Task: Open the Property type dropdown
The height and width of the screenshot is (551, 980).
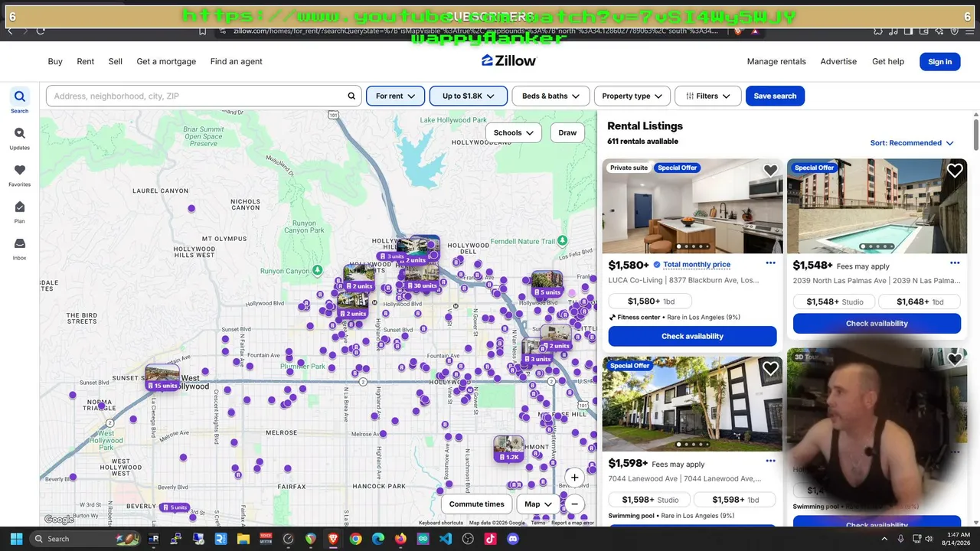Action: coord(632,96)
